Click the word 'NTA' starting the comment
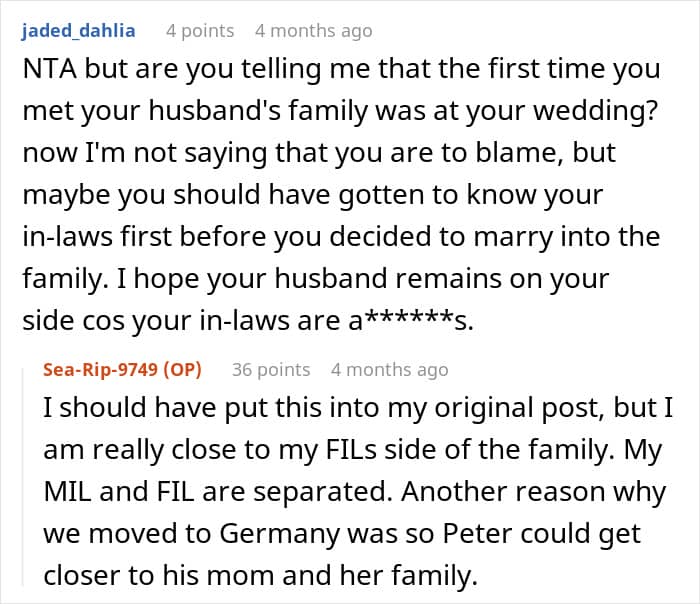Screen dimensions: 700x604 point(50,69)
